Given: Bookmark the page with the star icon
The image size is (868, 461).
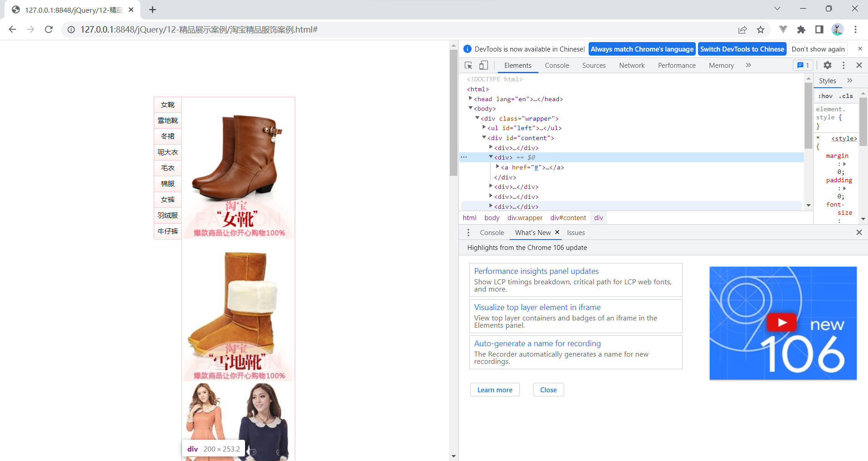Looking at the screenshot, I should 761,29.
